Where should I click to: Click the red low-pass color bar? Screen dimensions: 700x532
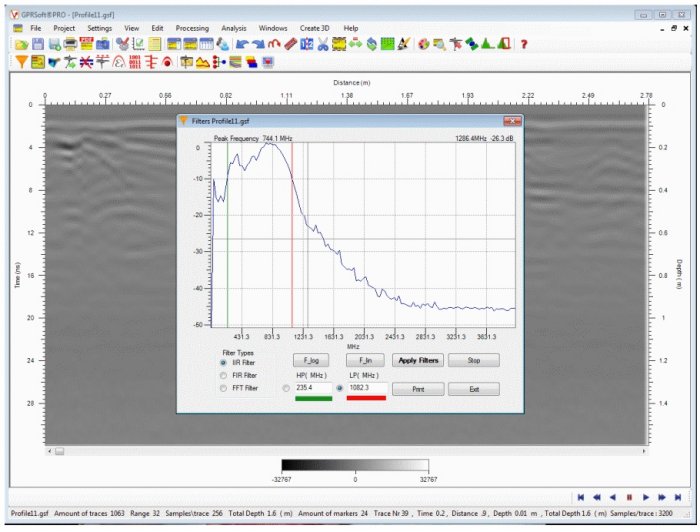[367, 399]
